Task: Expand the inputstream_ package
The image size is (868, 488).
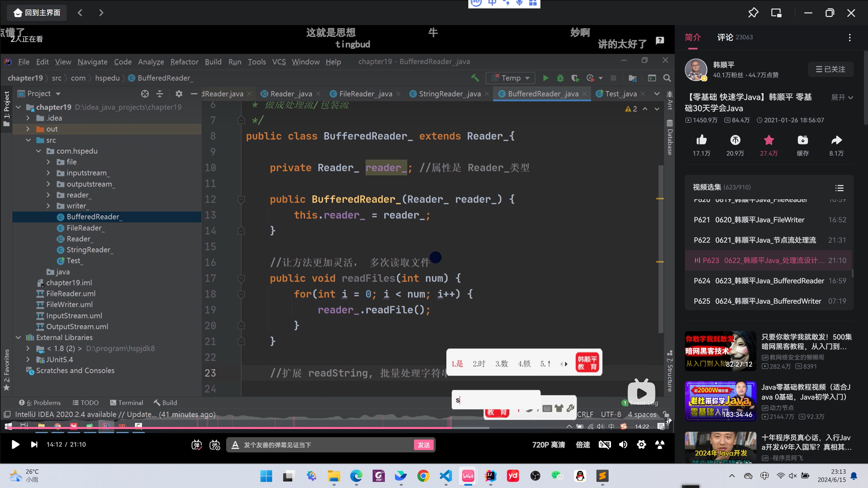Action: coord(48,173)
